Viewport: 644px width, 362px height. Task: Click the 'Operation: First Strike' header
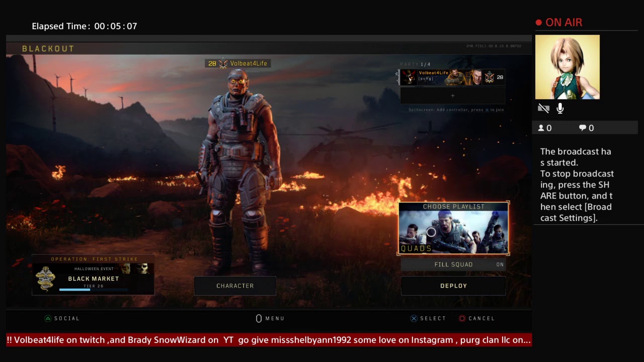pos(94,259)
